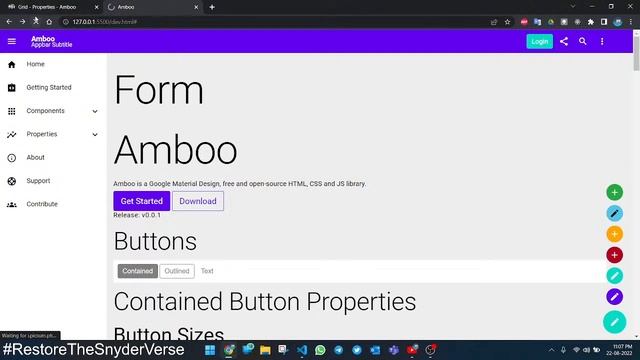The image size is (640, 360).
Task: Open Telegram from the taskbar
Action: coord(338,350)
